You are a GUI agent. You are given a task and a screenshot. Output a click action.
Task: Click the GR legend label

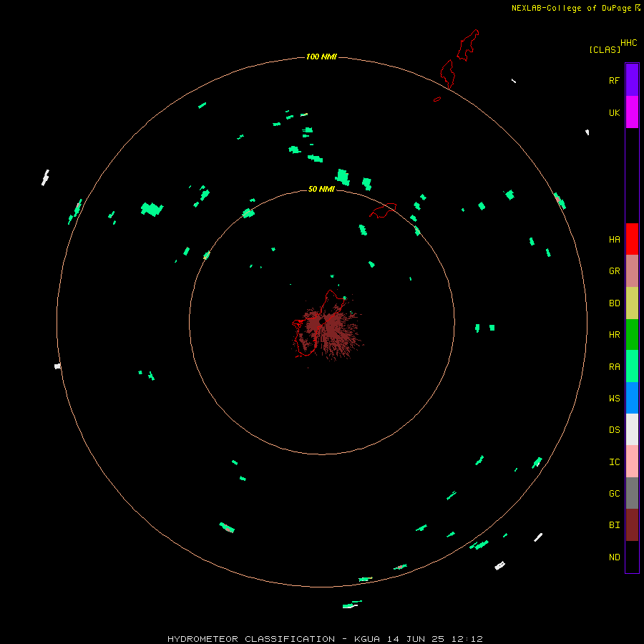tap(614, 271)
